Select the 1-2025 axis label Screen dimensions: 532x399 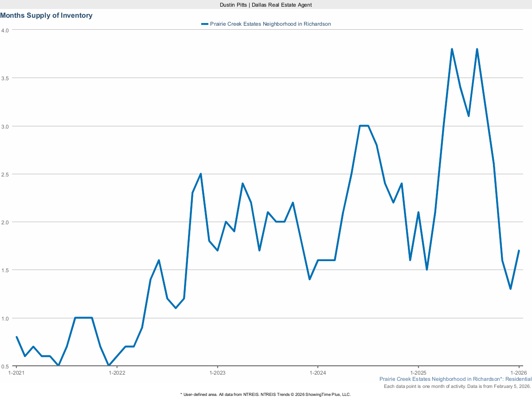pyautogui.click(x=418, y=373)
